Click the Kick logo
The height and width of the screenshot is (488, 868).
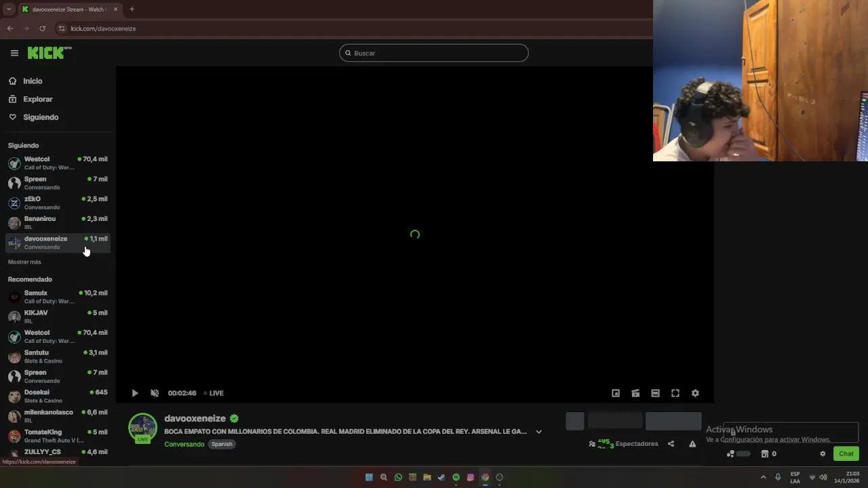coord(49,53)
